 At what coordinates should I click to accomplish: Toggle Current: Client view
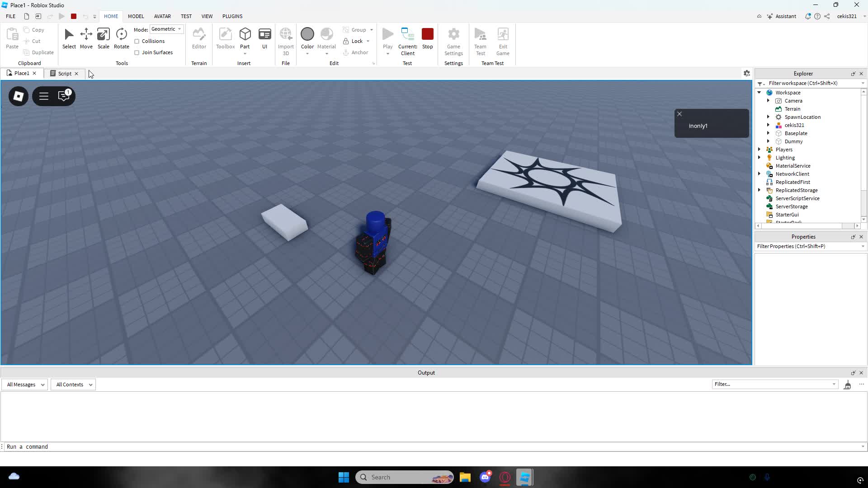point(407,41)
